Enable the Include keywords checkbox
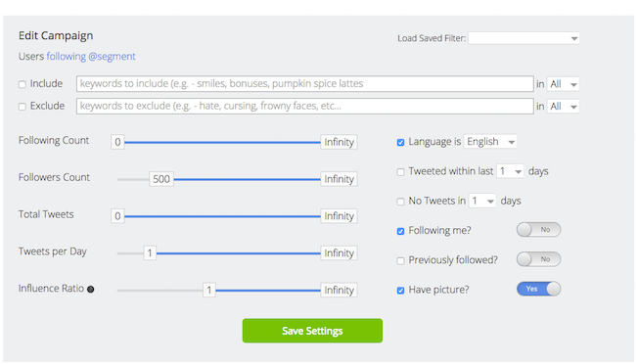The width and height of the screenshot is (638, 364). click(x=23, y=84)
